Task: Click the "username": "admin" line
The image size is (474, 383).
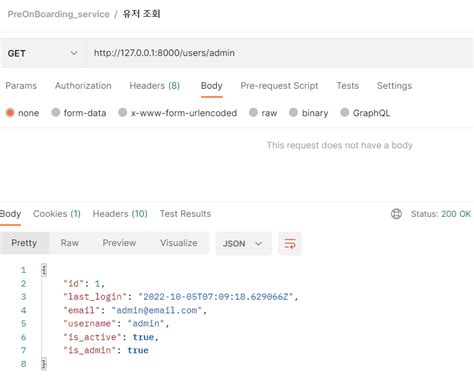Action: pos(116,323)
